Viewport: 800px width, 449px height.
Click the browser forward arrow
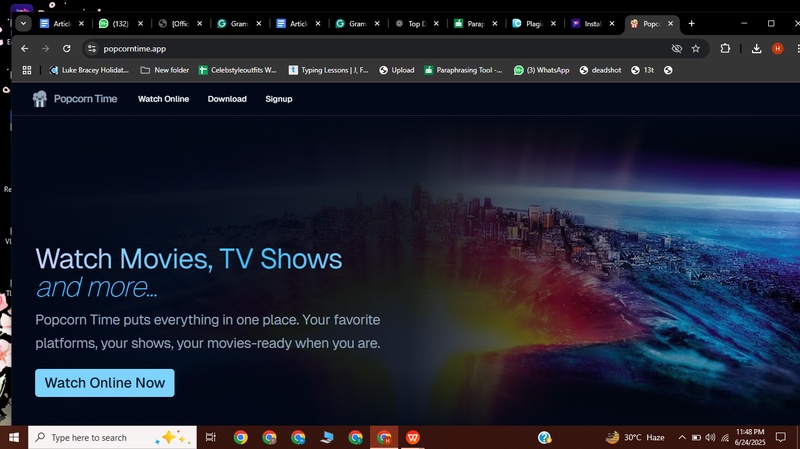[x=45, y=48]
